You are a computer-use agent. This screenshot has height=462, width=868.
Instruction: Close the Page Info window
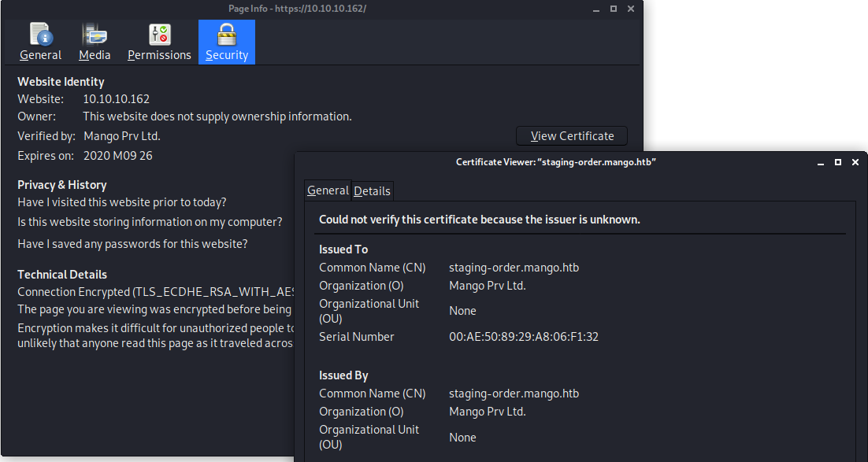(x=630, y=9)
